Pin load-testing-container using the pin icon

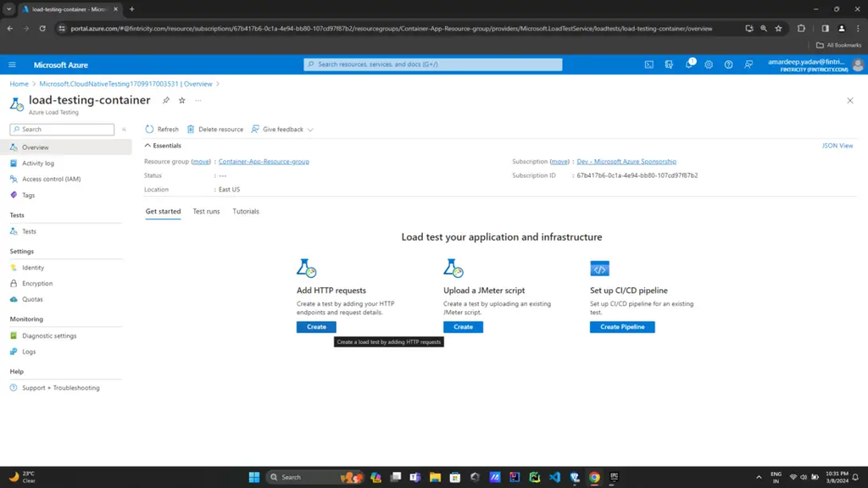click(166, 100)
